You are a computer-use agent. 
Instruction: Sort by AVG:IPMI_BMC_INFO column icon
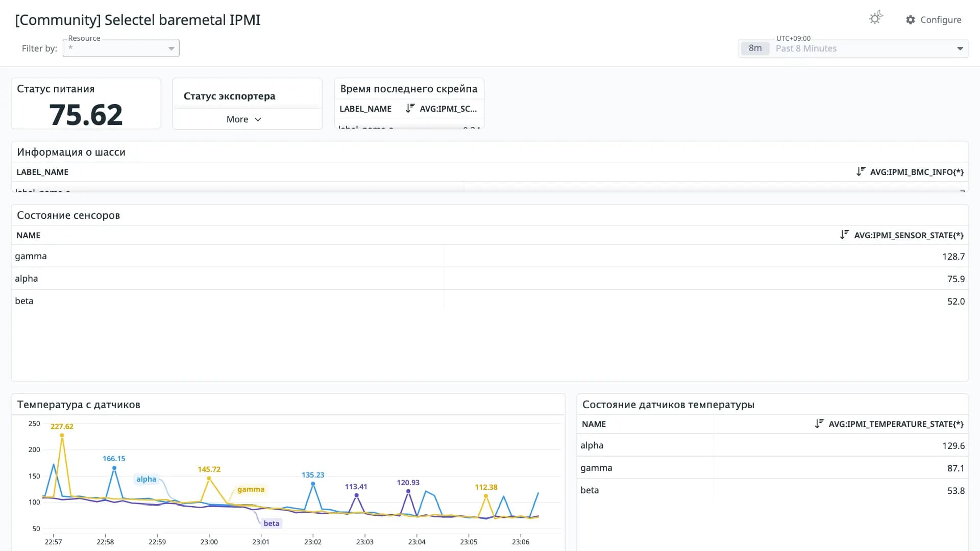click(x=861, y=171)
